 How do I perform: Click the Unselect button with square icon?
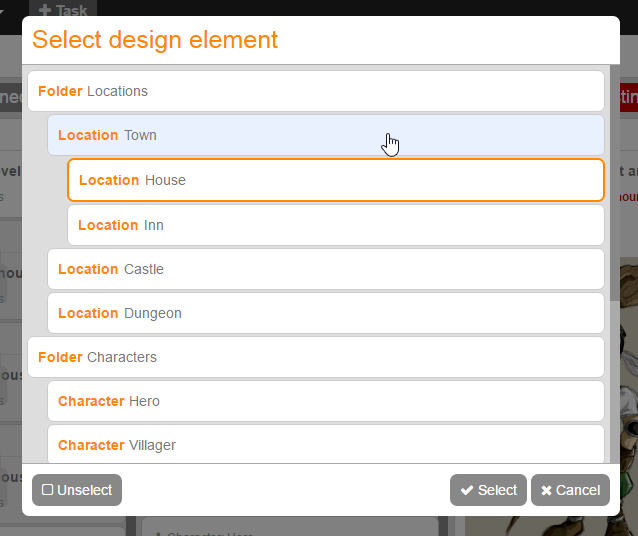[77, 490]
